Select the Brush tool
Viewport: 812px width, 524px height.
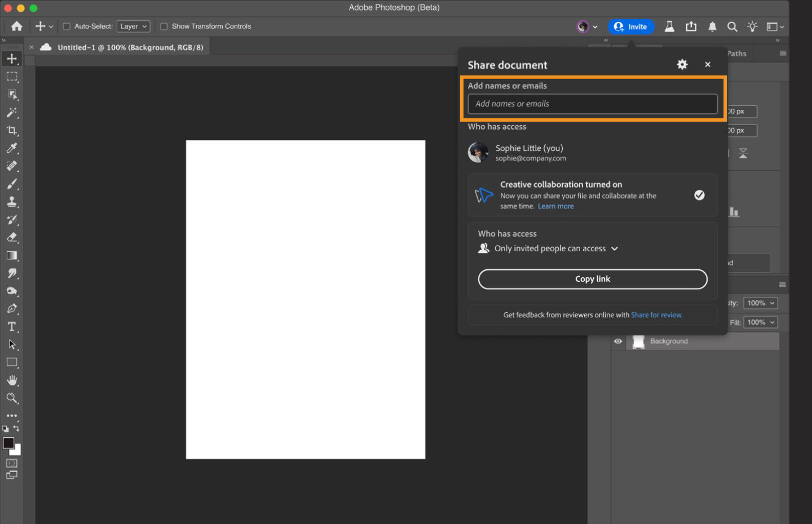tap(12, 184)
